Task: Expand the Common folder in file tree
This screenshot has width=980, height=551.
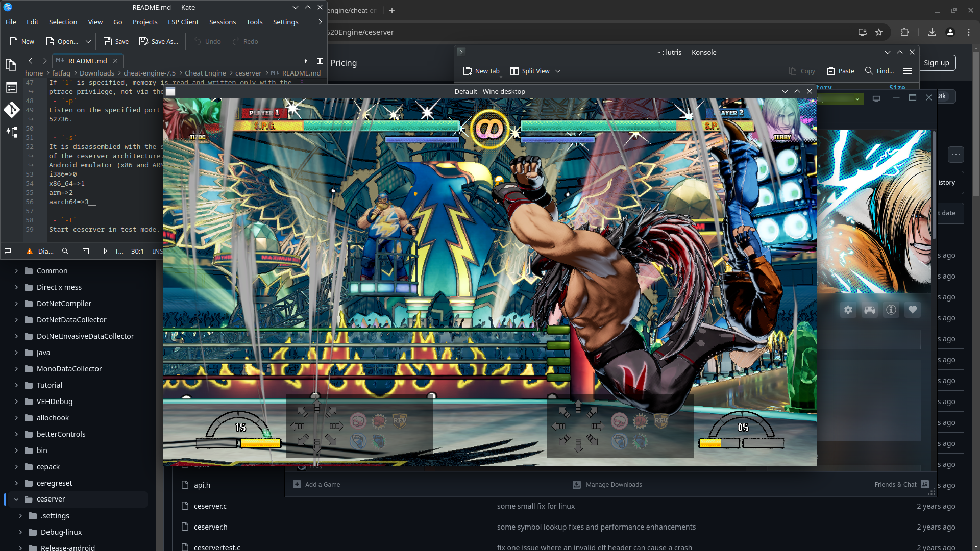Action: (16, 271)
